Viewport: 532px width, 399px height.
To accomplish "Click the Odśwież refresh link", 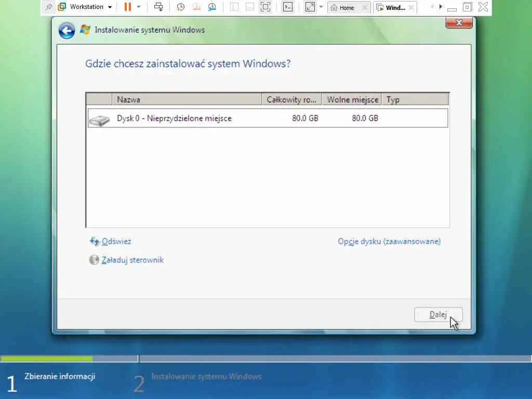I will [116, 241].
